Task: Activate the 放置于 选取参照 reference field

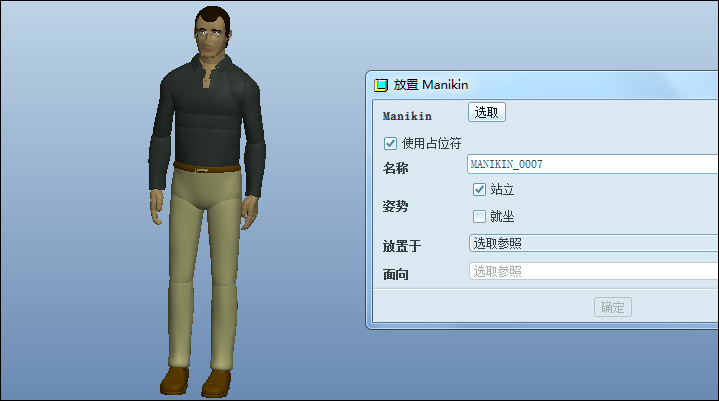Action: [594, 243]
